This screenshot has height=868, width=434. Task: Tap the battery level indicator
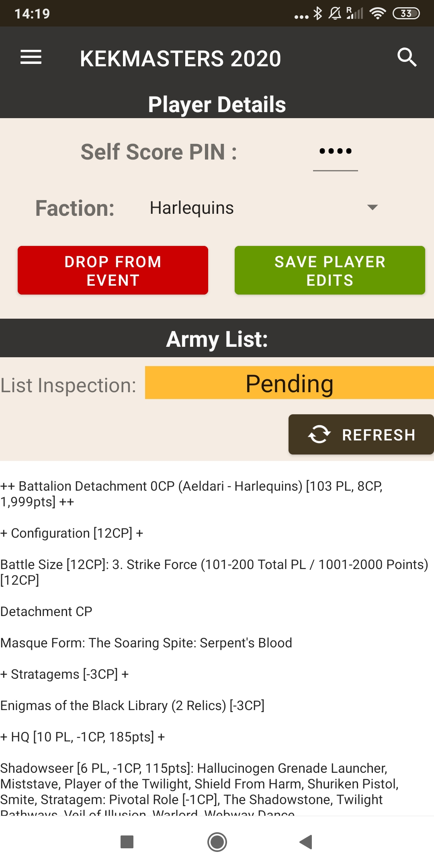point(406,13)
